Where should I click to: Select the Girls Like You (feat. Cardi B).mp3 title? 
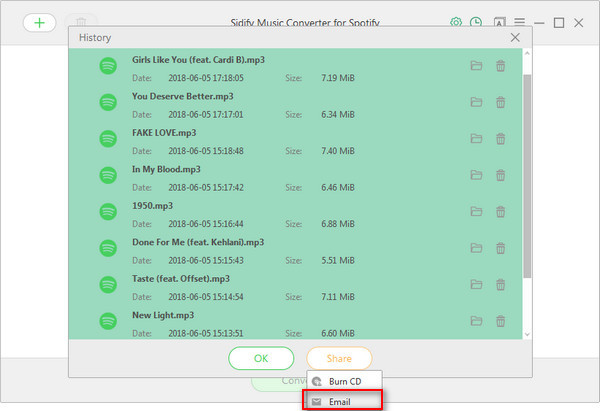[x=198, y=60]
